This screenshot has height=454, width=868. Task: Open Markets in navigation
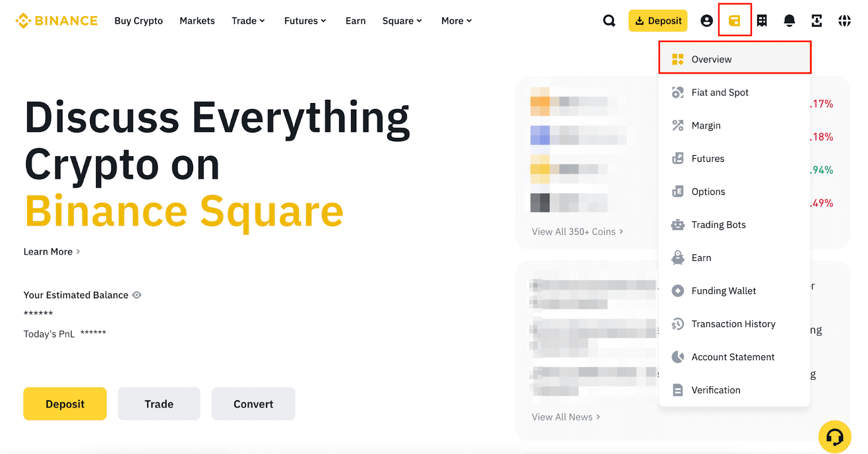coord(197,21)
